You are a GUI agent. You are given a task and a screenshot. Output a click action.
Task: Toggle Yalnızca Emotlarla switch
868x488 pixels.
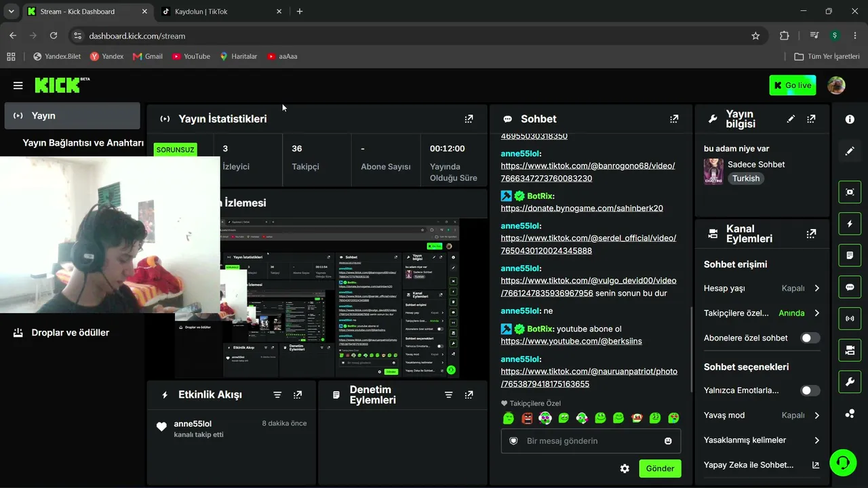(x=810, y=390)
